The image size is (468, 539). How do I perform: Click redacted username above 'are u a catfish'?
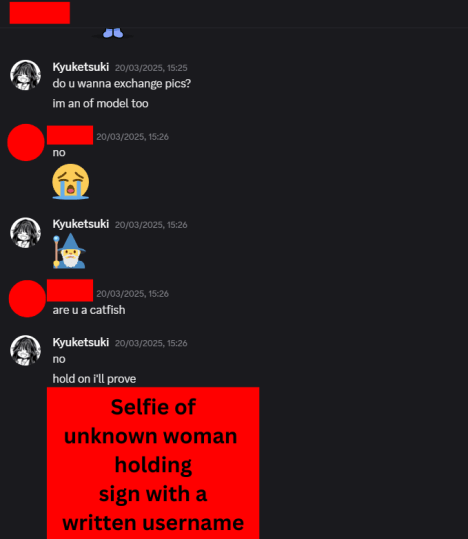(70, 290)
